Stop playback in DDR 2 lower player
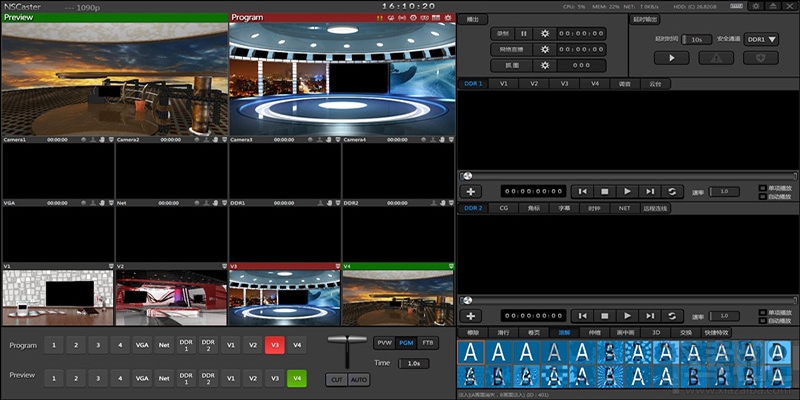The image size is (800, 400). click(x=604, y=315)
